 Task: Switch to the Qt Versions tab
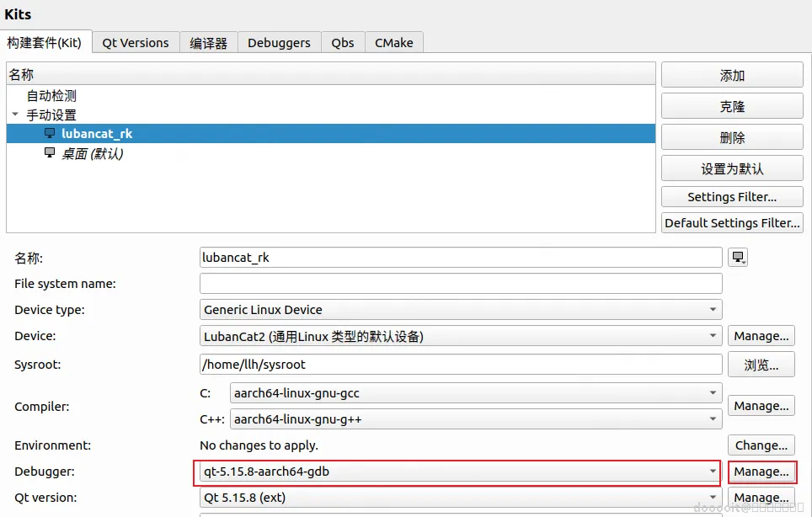pos(136,42)
